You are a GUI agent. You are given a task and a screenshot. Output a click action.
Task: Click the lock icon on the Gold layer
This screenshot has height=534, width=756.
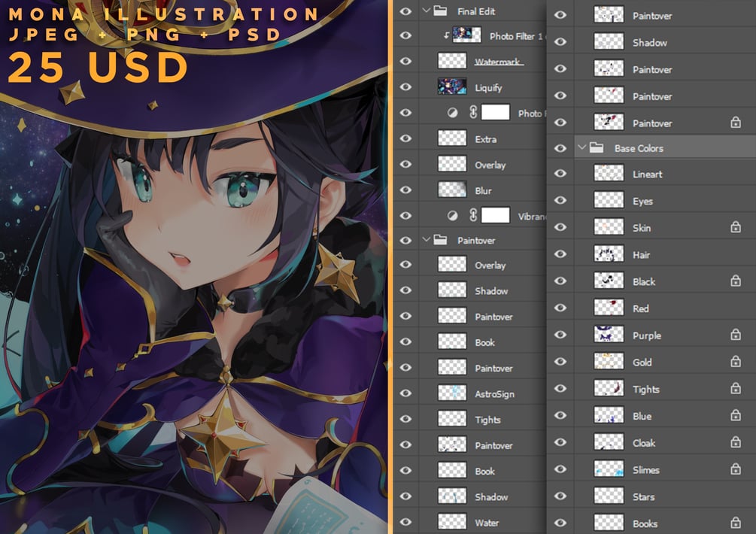click(x=735, y=362)
